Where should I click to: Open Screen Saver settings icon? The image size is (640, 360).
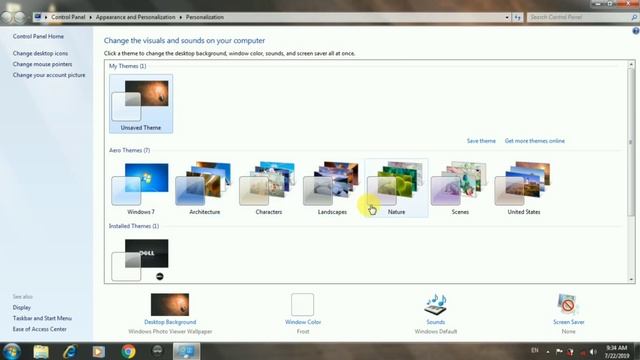(x=568, y=304)
